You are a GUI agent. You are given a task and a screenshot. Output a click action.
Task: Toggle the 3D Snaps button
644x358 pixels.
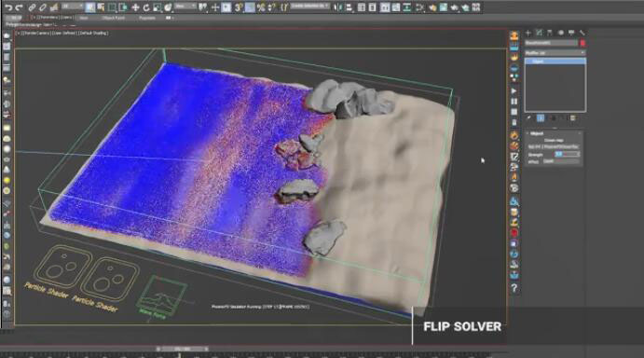point(239,7)
